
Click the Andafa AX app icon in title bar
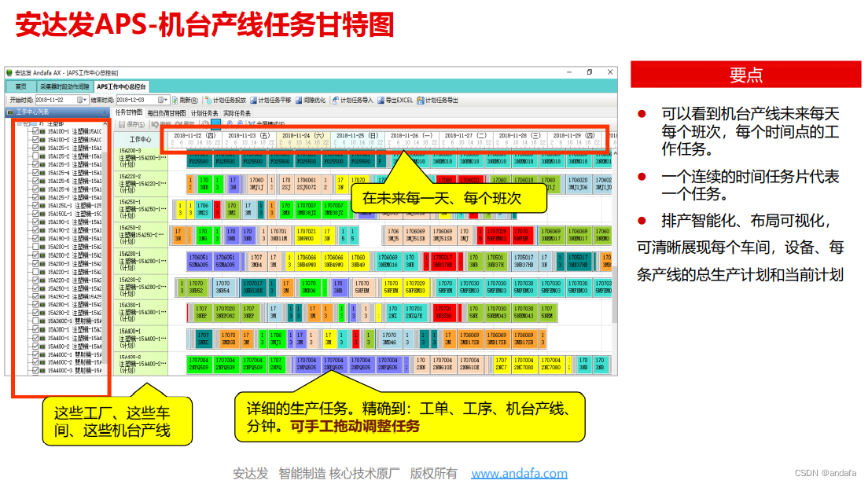tap(9, 72)
